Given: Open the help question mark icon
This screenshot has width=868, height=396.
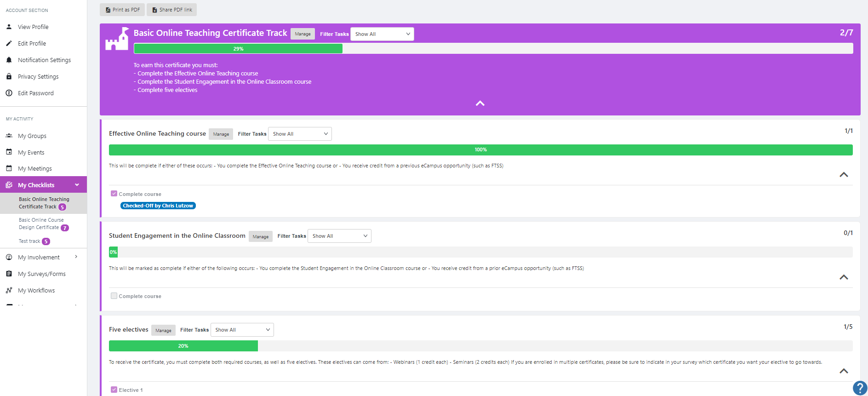Looking at the screenshot, I should (x=860, y=388).
